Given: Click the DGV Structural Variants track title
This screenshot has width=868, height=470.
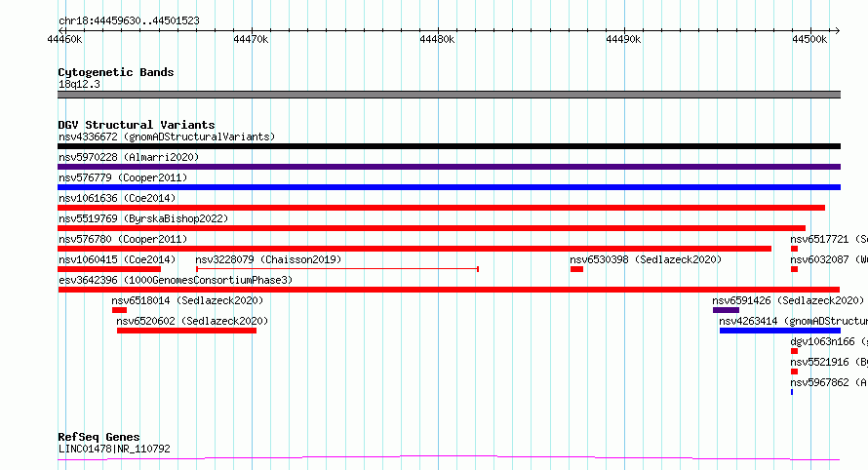Looking at the screenshot, I should [x=137, y=125].
